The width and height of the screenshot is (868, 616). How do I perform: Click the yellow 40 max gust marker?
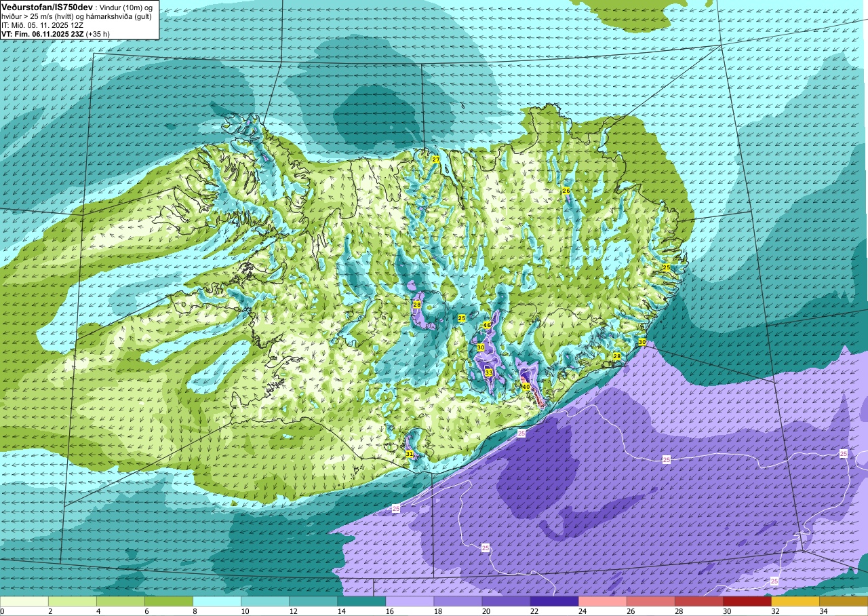526,386
